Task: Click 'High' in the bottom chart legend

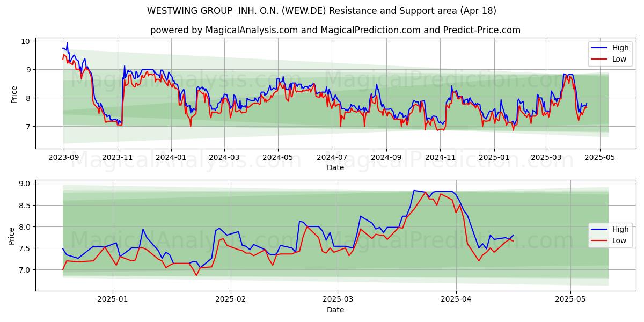Action: click(620, 229)
